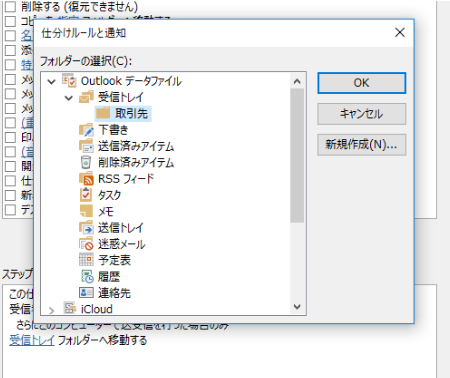This screenshot has height=378, width=450.
Task: Click the 送信済みアイテム folder icon
Action: (x=86, y=146)
